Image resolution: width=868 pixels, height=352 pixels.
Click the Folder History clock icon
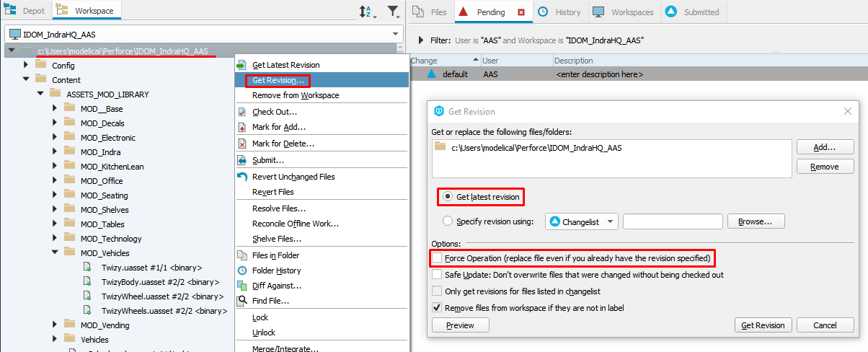[x=242, y=270]
